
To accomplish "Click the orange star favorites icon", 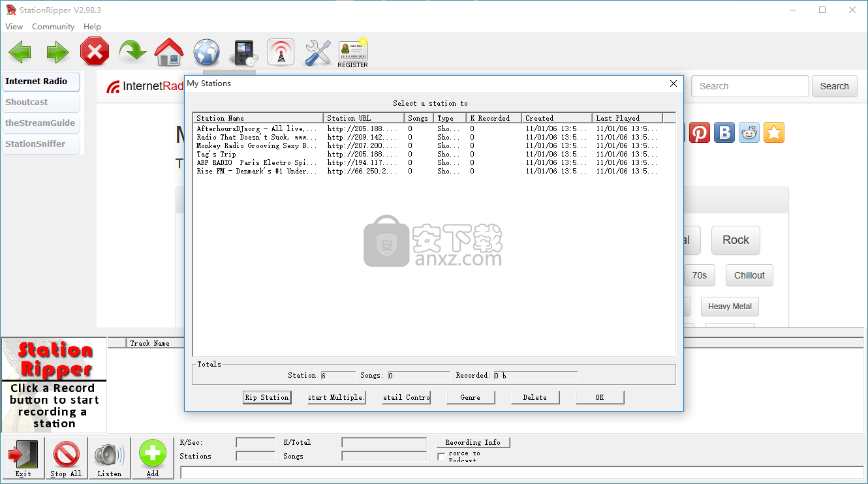I will click(x=774, y=132).
